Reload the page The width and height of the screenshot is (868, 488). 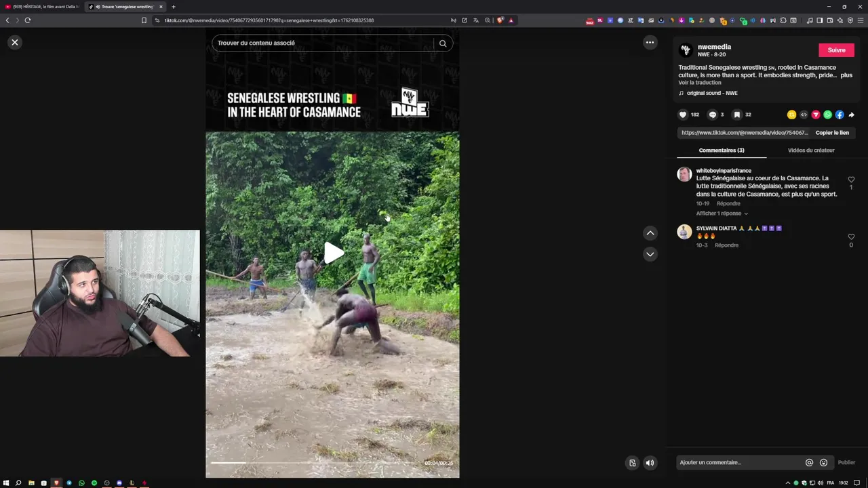pyautogui.click(x=28, y=20)
